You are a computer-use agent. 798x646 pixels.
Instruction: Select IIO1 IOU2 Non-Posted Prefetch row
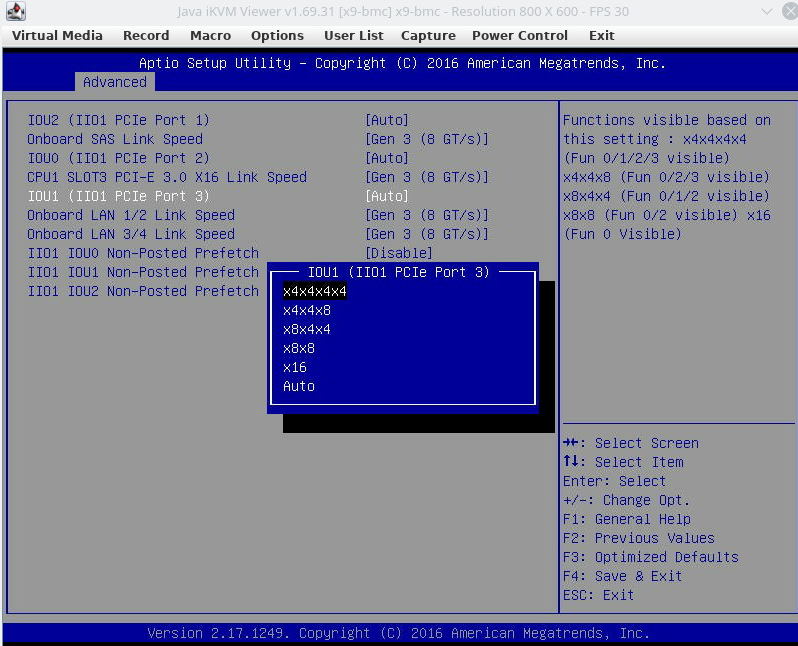point(143,291)
